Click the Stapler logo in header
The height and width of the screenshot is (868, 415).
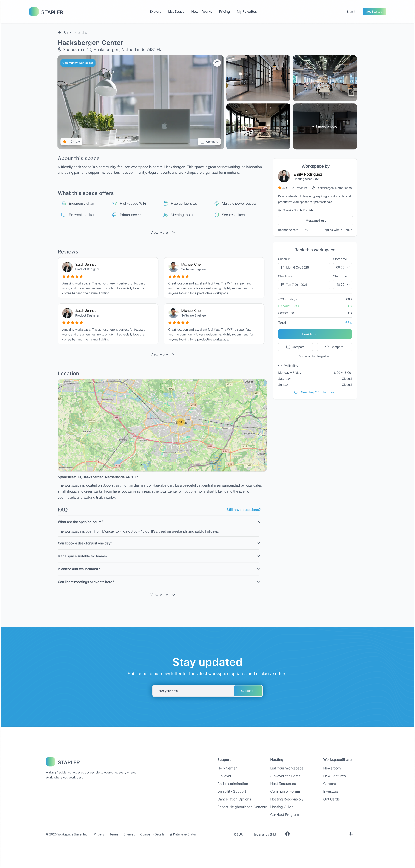click(x=46, y=12)
